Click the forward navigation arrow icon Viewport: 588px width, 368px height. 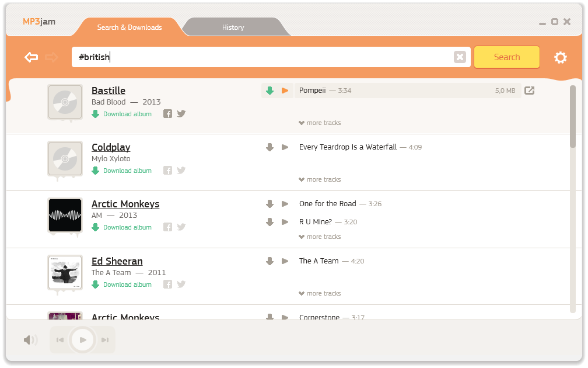51,57
